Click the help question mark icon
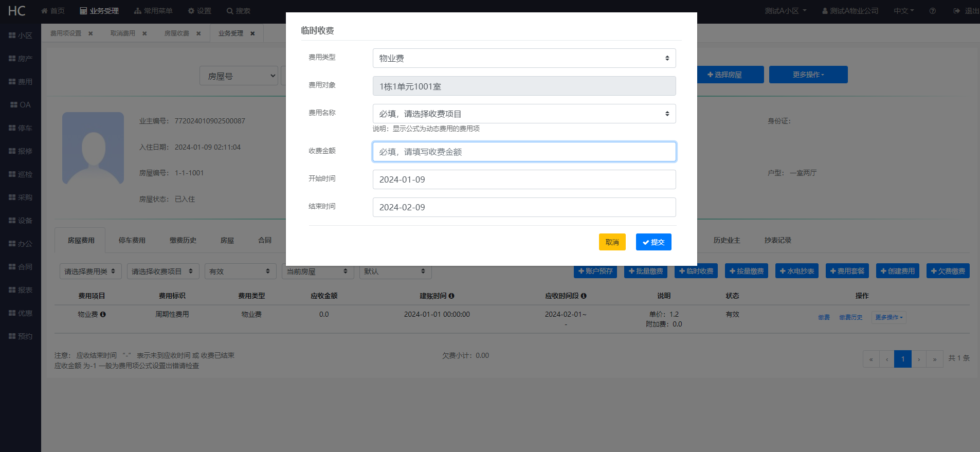 [932, 11]
